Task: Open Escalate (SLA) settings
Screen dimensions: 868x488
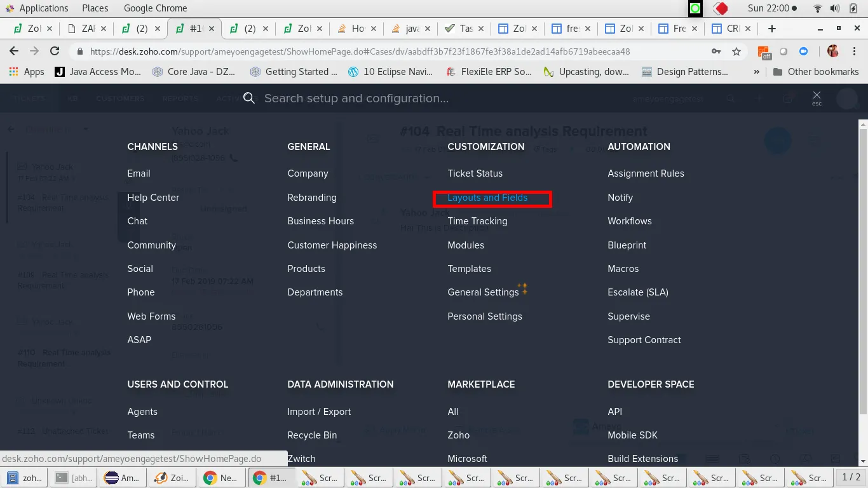Action: pos(638,292)
